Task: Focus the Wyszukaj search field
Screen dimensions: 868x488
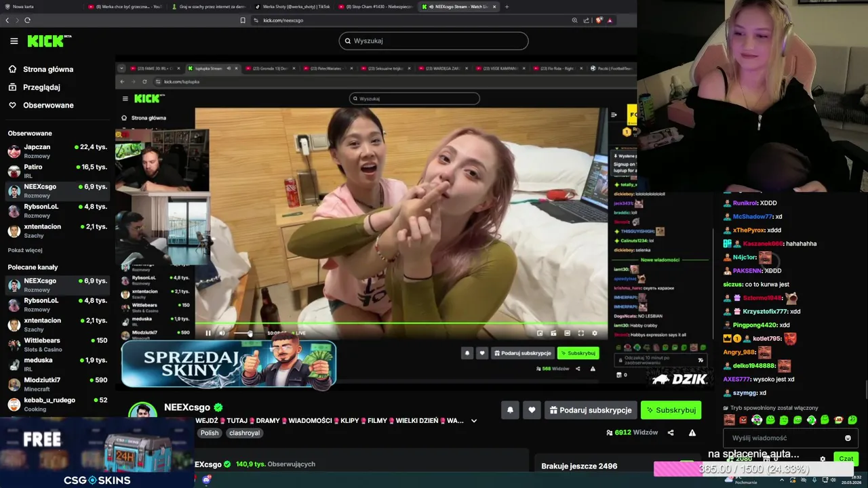Action: [433, 41]
